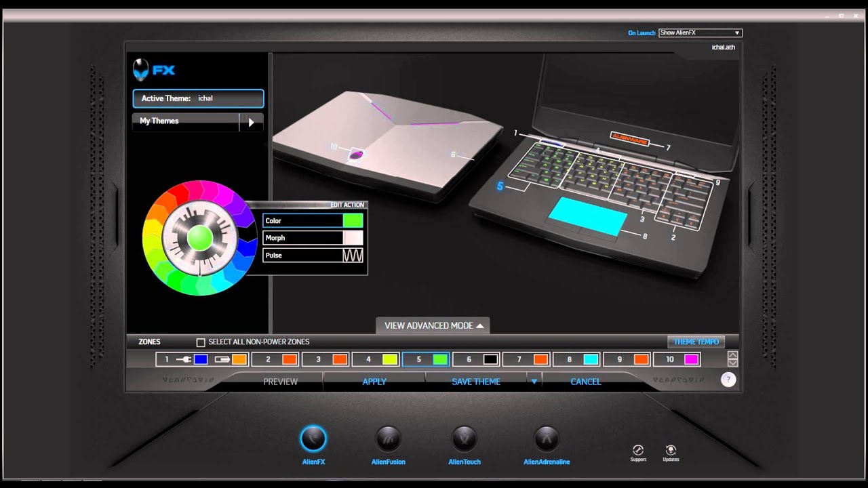Click the Preview button
Viewport: 868px width, 488px height.
click(x=280, y=382)
